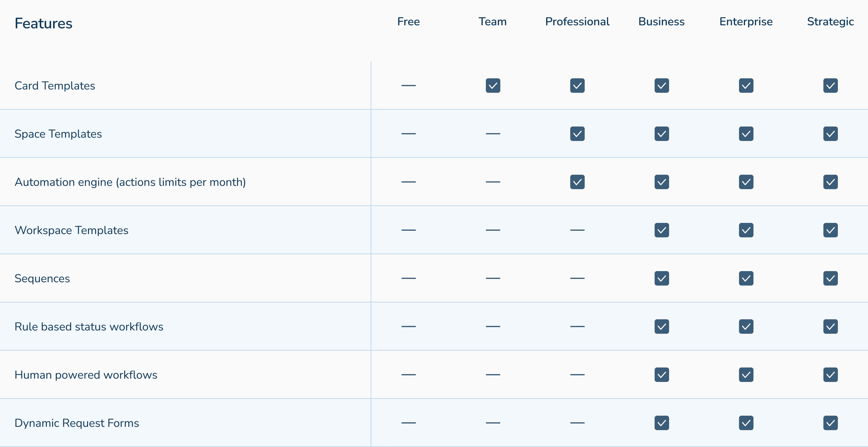Image resolution: width=868 pixels, height=447 pixels.
Task: Click Workspace Templates checkmark under Enterprise
Action: coord(746,230)
